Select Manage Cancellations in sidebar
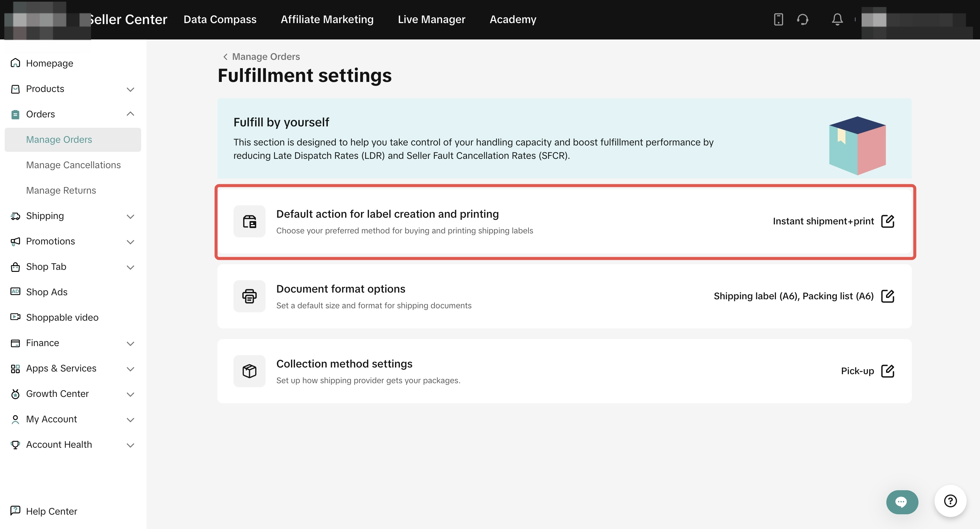Viewport: 980px width, 529px height. tap(73, 165)
